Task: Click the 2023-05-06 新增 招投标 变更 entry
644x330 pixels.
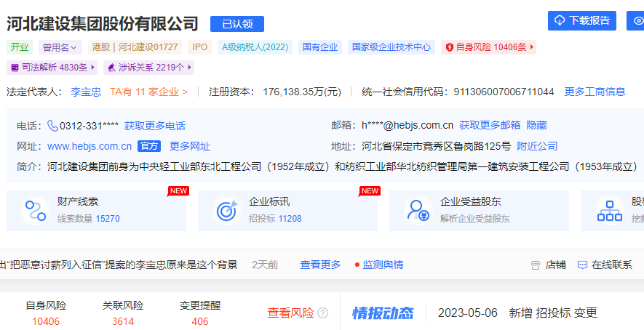Action: pyautogui.click(x=517, y=313)
